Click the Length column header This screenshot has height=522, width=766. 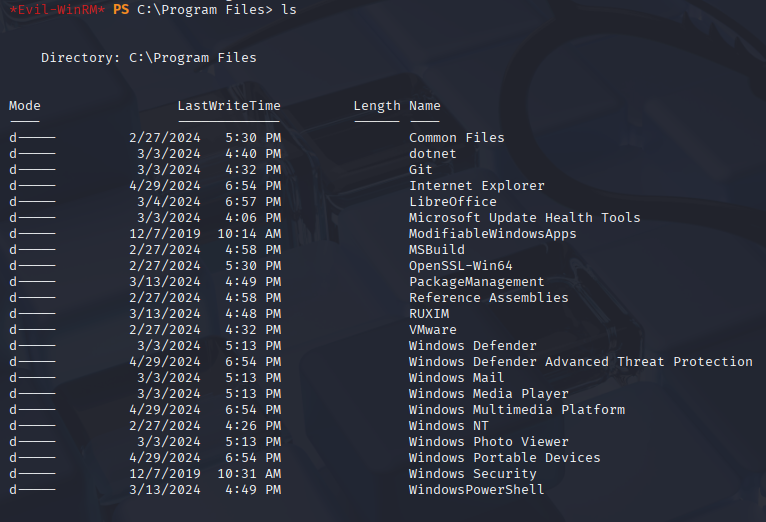(x=377, y=106)
